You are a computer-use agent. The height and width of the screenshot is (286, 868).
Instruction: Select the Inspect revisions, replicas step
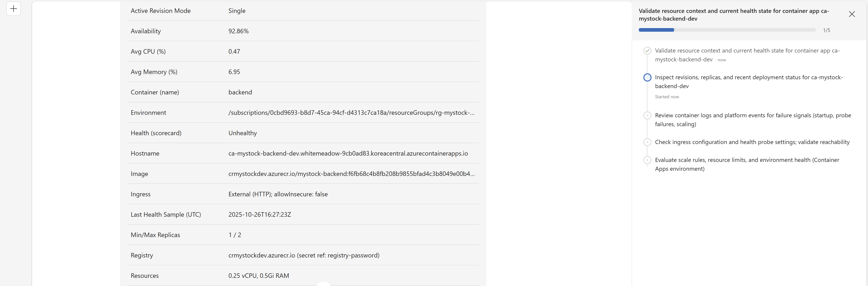[x=748, y=82]
